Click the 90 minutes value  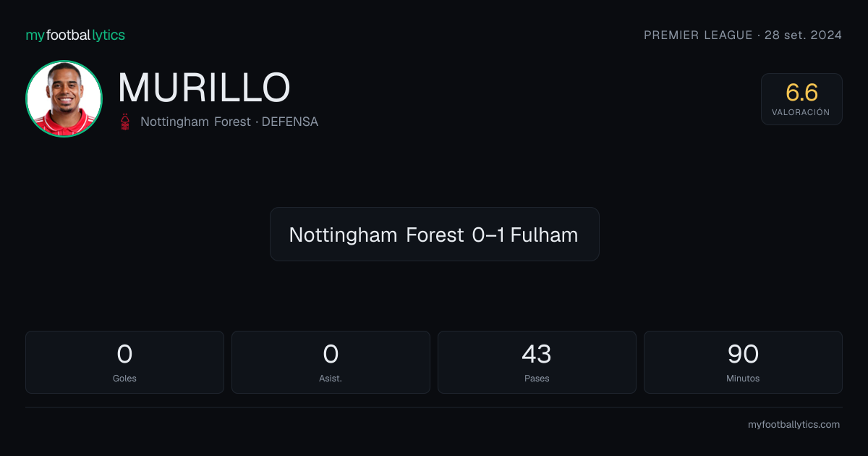pyautogui.click(x=743, y=354)
